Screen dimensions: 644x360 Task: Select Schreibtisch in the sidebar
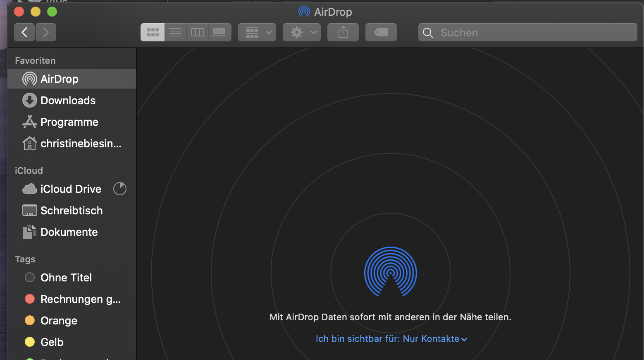pos(71,211)
